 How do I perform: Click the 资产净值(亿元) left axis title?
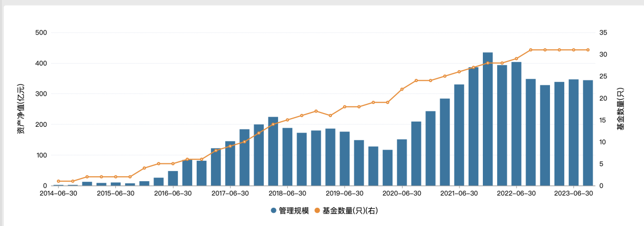pyautogui.click(x=20, y=109)
